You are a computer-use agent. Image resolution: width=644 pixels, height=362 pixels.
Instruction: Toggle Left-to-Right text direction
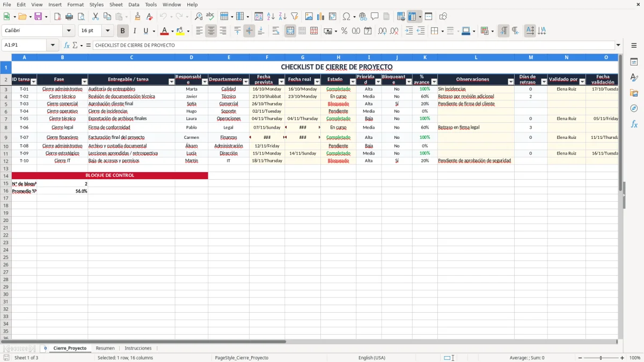503,31
